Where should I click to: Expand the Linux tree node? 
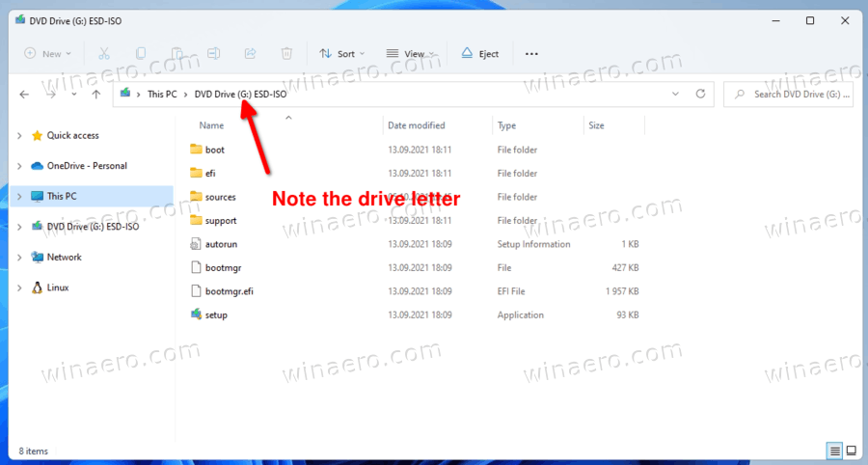point(20,287)
